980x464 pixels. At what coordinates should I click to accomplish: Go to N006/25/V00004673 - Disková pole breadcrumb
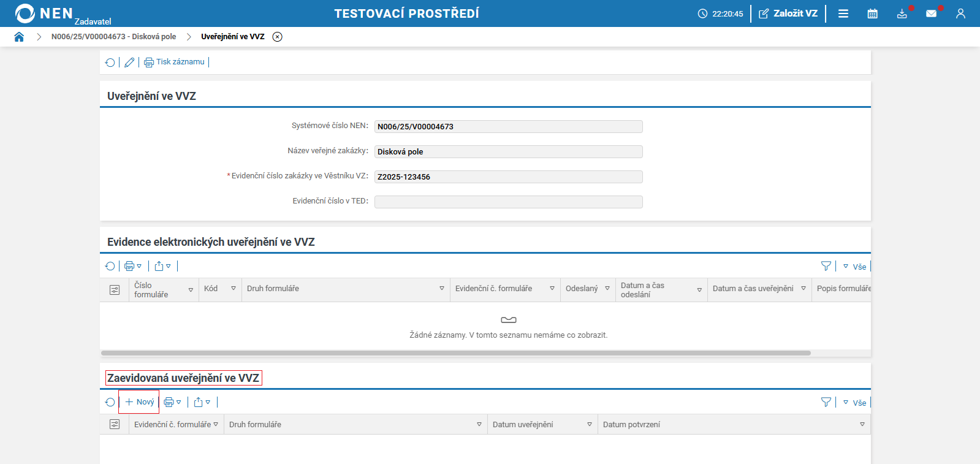113,37
